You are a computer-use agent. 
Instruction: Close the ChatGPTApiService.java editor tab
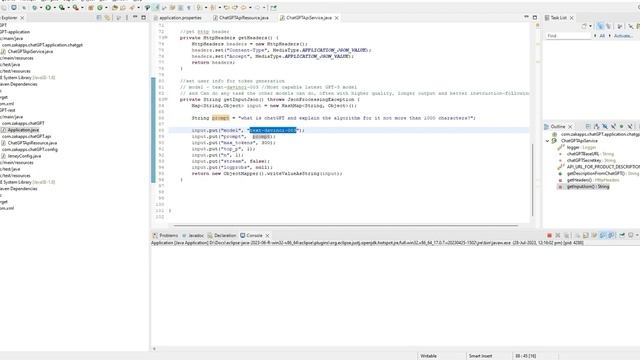[336, 18]
